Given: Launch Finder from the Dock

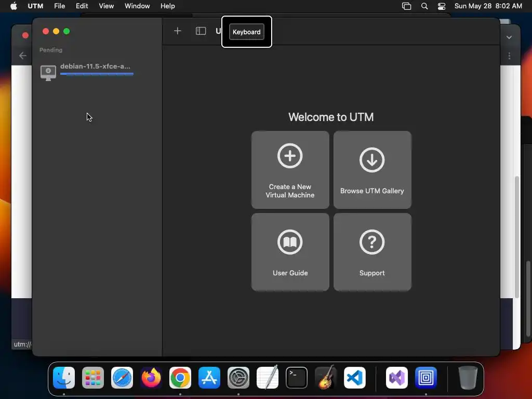Looking at the screenshot, I should 64,378.
